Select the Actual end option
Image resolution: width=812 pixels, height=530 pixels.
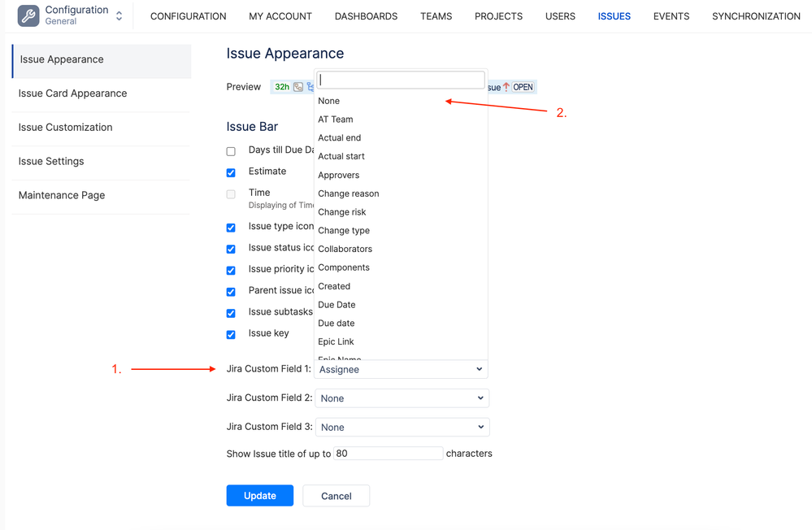click(401, 138)
